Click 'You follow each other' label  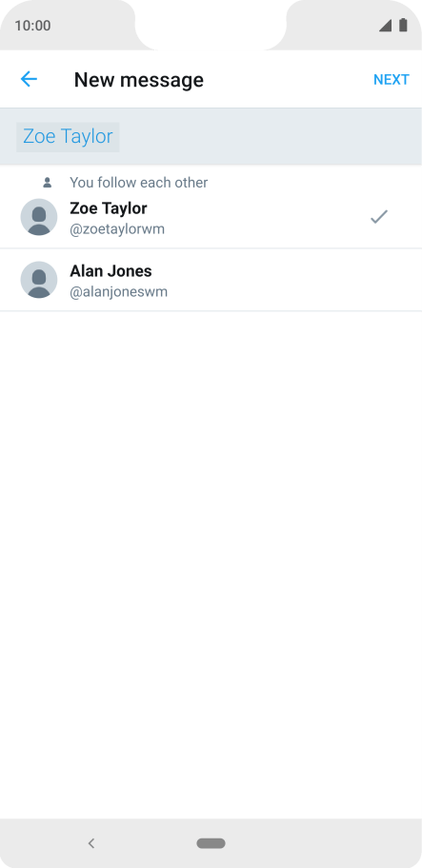(x=138, y=183)
